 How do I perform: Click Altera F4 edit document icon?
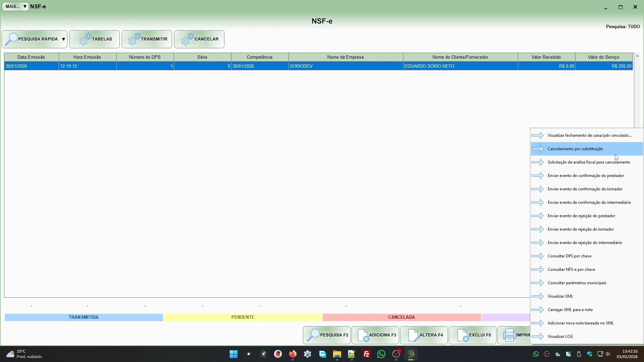pyautogui.click(x=413, y=335)
